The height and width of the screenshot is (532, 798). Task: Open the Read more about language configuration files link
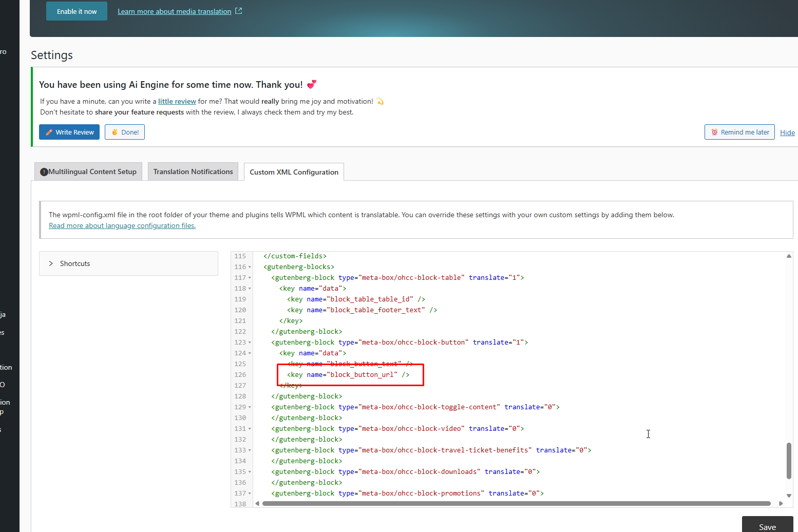[122, 225]
